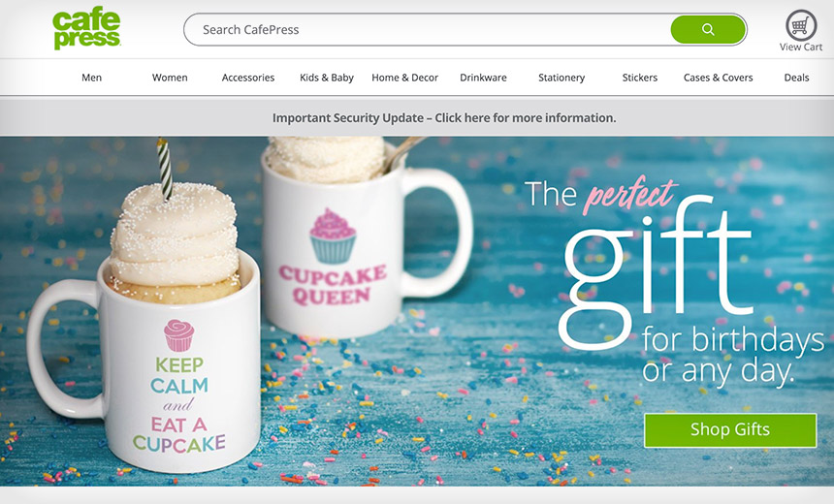Open the Stickers category
This screenshot has width=834, height=504.
tap(640, 78)
